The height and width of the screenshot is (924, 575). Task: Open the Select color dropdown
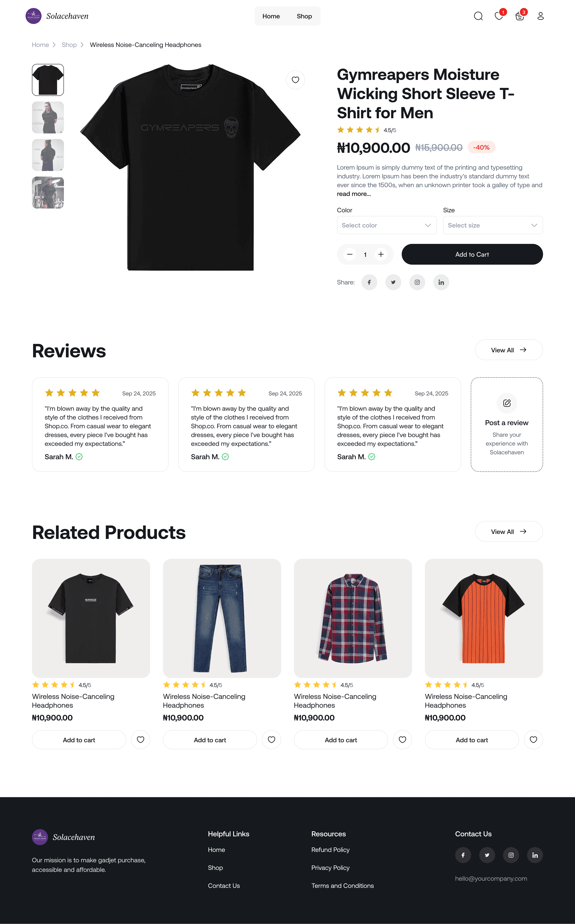tap(387, 225)
